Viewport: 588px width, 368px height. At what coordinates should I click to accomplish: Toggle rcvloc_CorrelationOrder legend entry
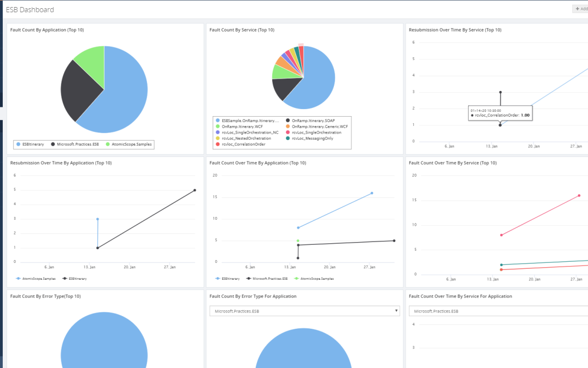[241, 144]
